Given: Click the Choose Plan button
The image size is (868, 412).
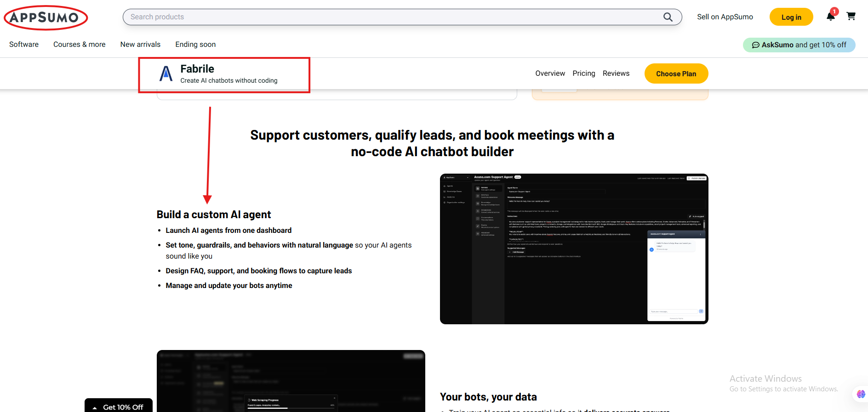Looking at the screenshot, I should pyautogui.click(x=676, y=73).
